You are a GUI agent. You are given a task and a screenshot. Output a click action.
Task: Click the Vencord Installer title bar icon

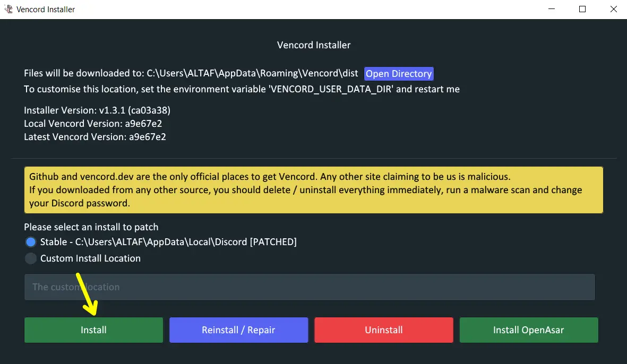click(x=9, y=9)
